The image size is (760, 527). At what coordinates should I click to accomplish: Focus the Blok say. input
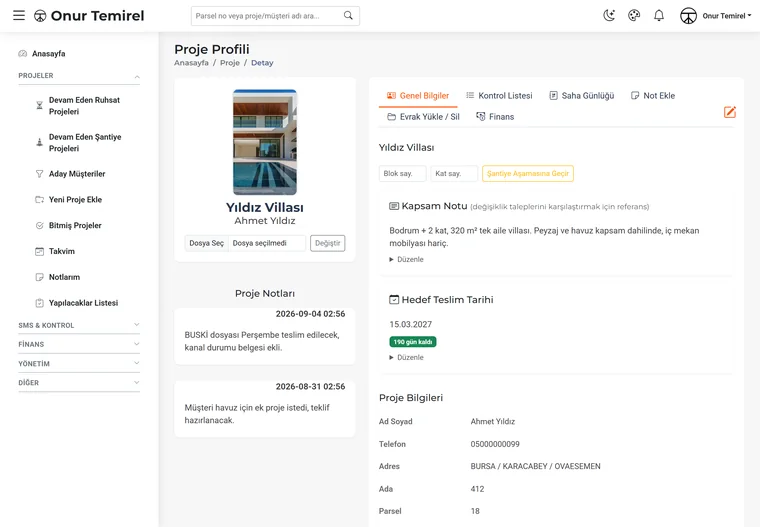pos(403,174)
